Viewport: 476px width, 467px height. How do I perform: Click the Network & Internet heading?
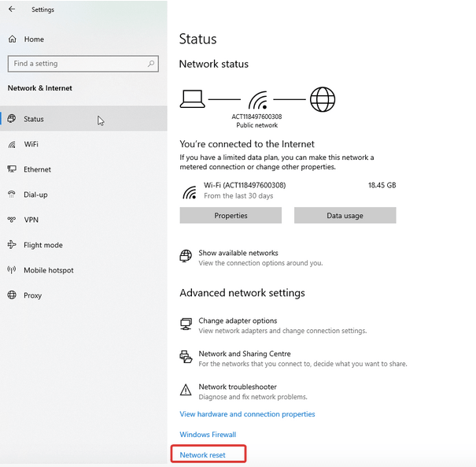(40, 88)
